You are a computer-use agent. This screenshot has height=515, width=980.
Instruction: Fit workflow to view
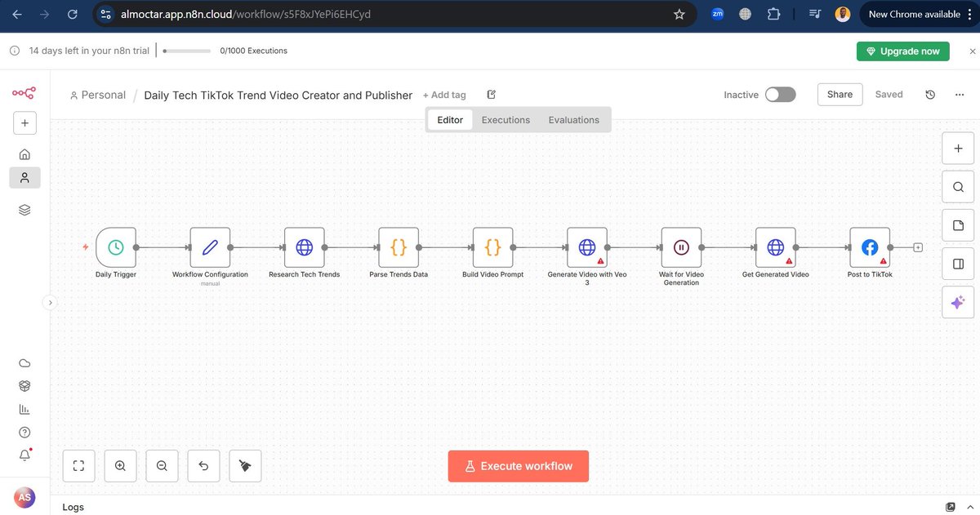pyautogui.click(x=79, y=466)
